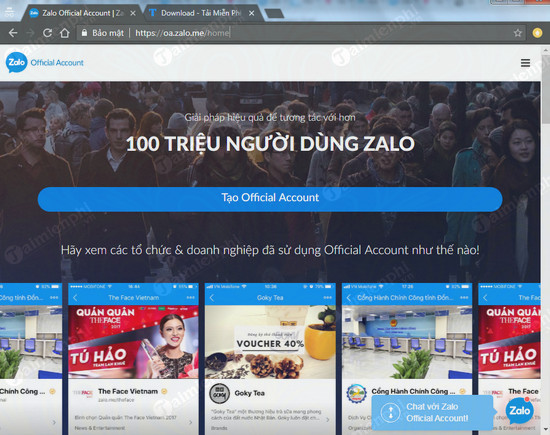550x435 pixels.
Task: Click the Official Account header link
Action: click(x=57, y=63)
